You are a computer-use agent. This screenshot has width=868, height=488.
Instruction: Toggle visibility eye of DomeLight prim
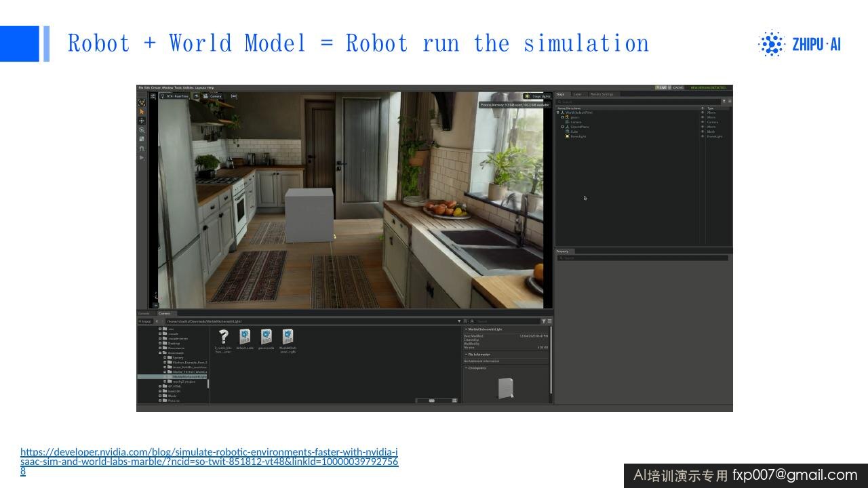[x=703, y=136]
